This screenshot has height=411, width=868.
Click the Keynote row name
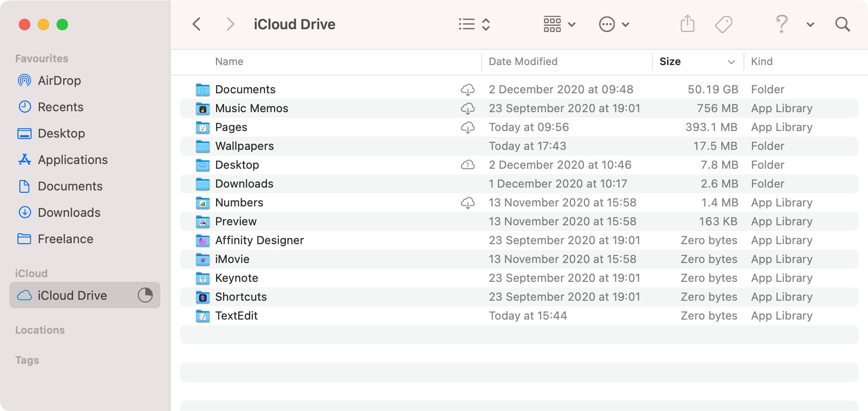pos(236,278)
